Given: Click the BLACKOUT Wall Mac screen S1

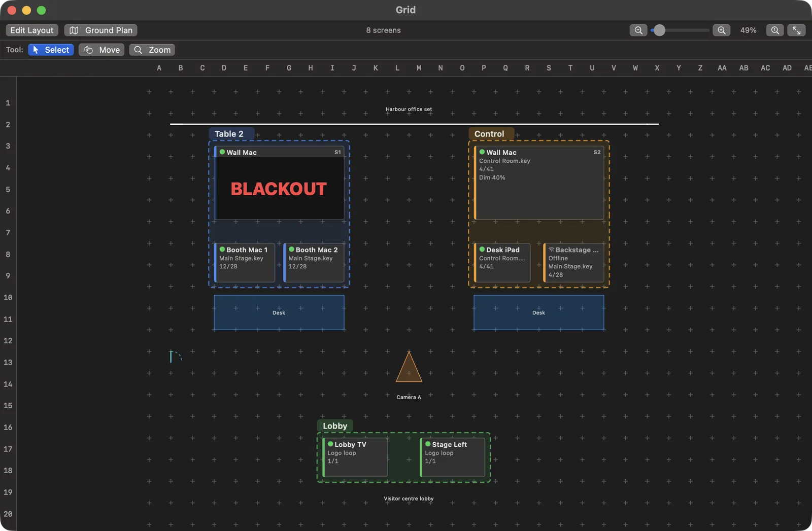Looking at the screenshot, I should tap(279, 183).
